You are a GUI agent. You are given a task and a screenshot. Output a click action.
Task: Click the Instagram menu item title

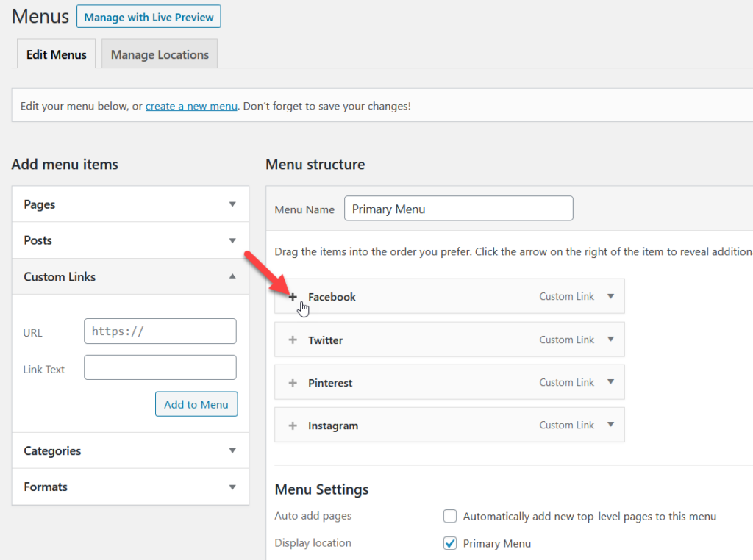[x=333, y=426]
